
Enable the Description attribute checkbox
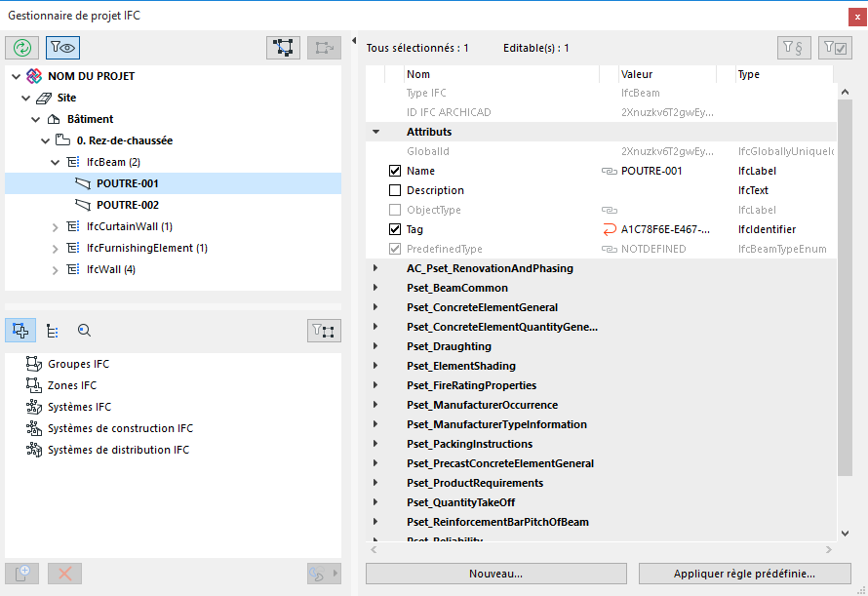(395, 190)
